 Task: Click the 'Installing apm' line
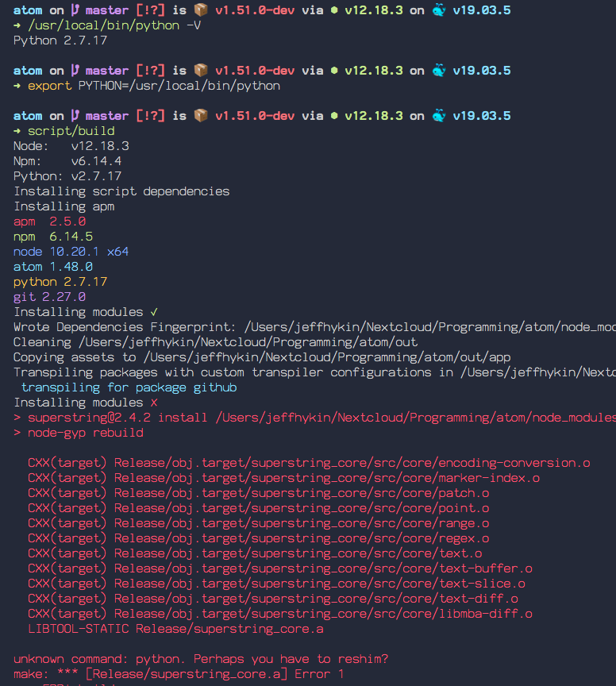pyautogui.click(x=64, y=206)
